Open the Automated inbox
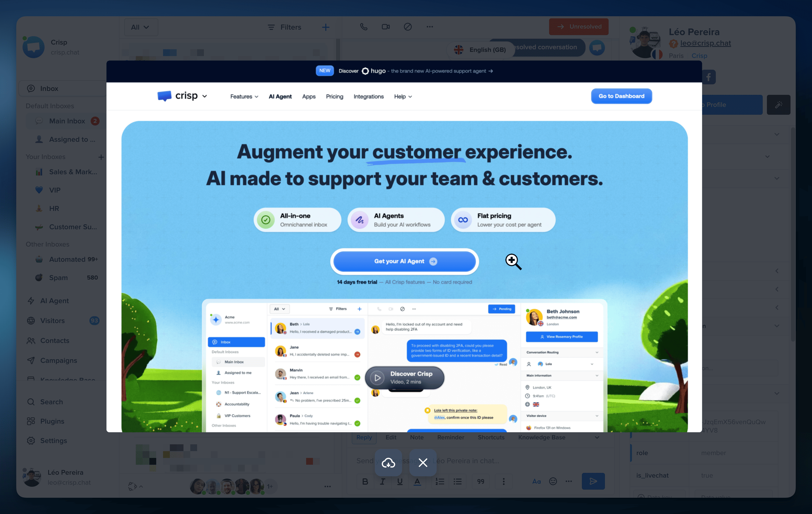The width and height of the screenshot is (812, 514). coord(66,259)
